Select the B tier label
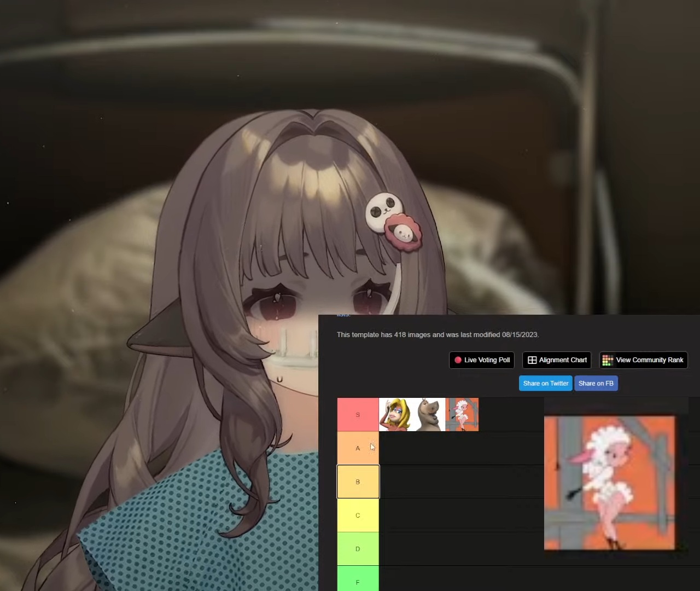 coord(358,482)
